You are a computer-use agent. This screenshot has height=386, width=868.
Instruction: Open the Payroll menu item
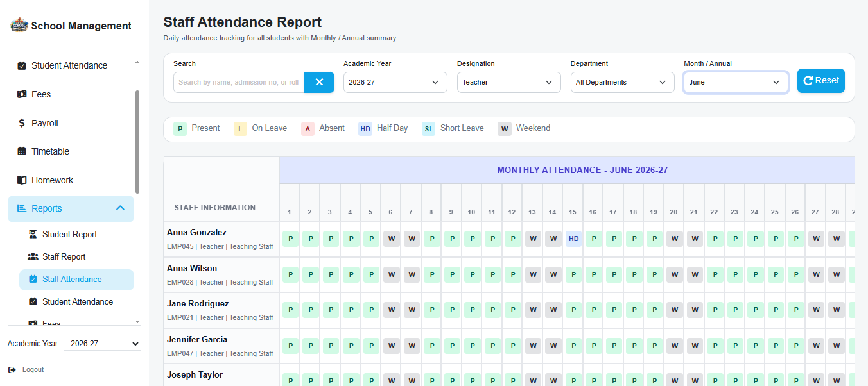coord(45,123)
